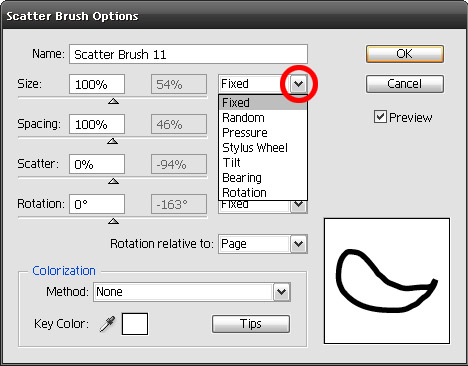468x366 pixels.
Task: Click the brush preview thumbnail
Action: 387,281
